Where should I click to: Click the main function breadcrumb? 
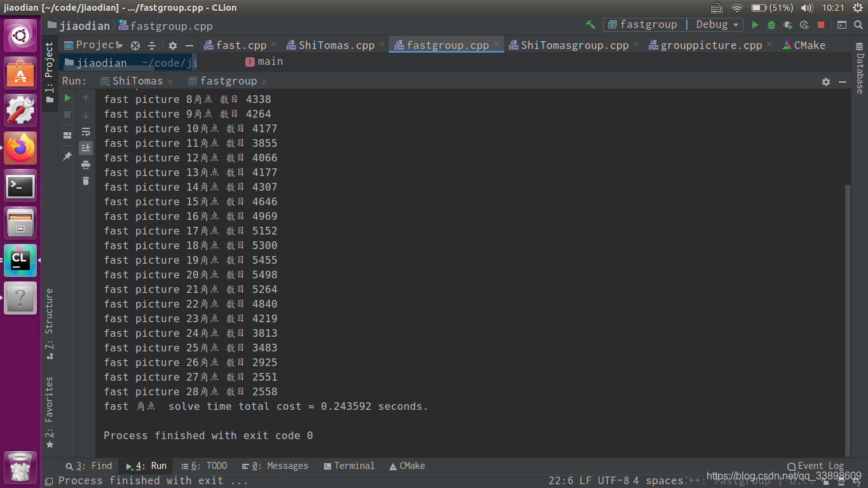pos(264,62)
